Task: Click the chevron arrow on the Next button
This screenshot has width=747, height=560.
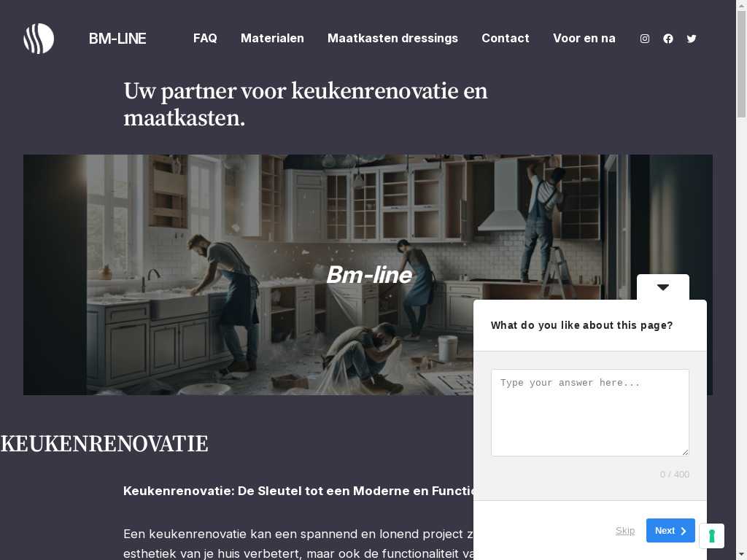Action: coord(683,531)
